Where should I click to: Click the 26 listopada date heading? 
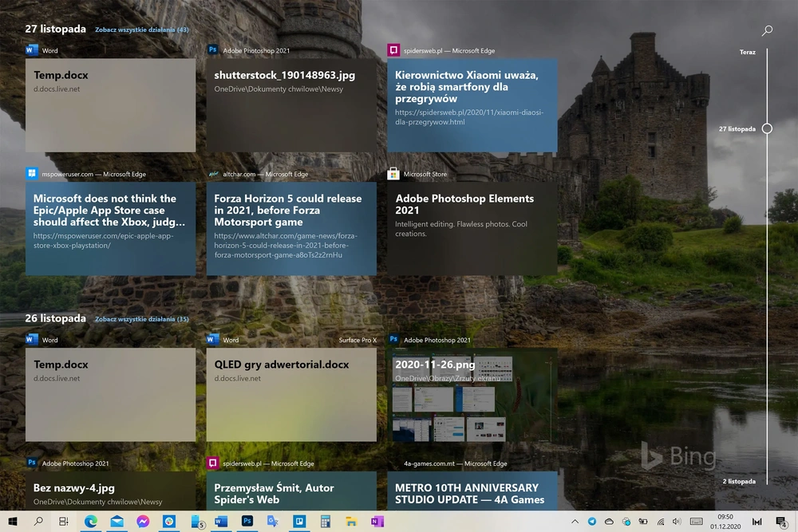(56, 318)
